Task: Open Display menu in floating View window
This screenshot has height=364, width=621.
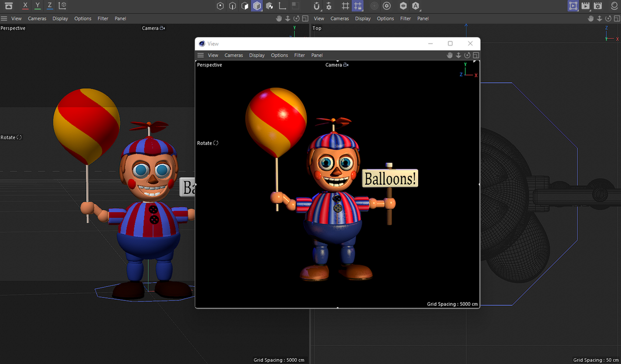Action: pos(257,55)
